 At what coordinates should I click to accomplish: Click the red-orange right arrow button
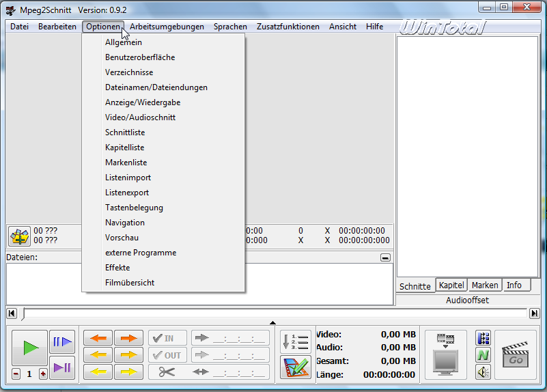(129, 338)
